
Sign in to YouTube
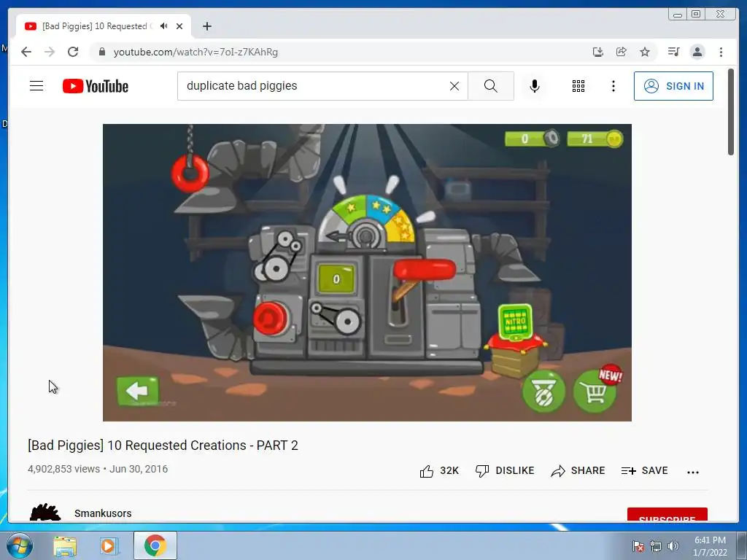673,86
